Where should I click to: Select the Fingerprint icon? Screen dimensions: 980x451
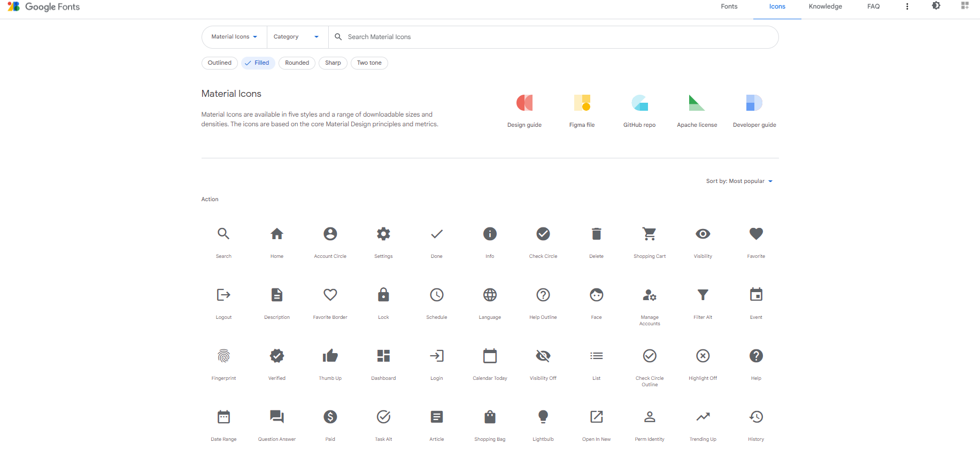pyautogui.click(x=223, y=356)
